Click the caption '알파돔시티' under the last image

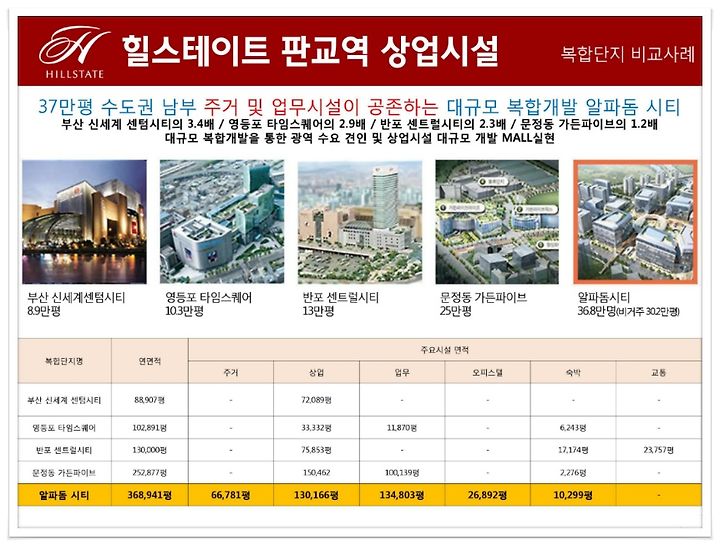tap(604, 298)
